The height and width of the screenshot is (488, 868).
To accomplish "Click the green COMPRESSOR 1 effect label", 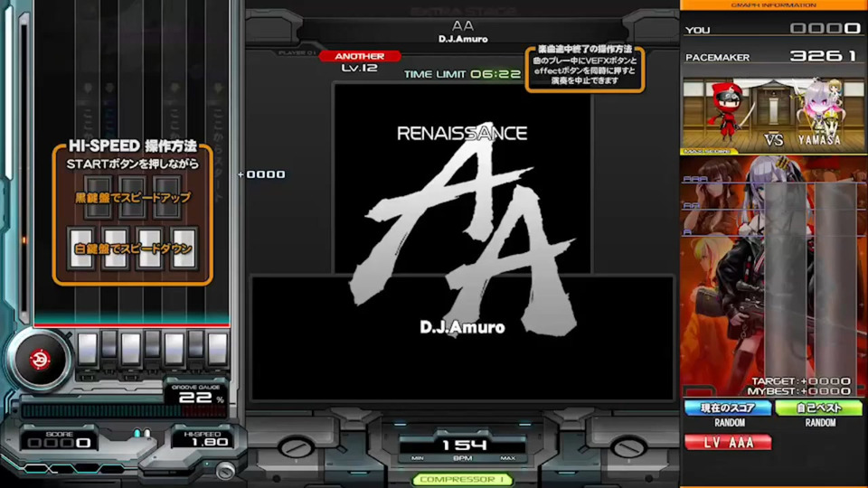I will click(x=462, y=479).
